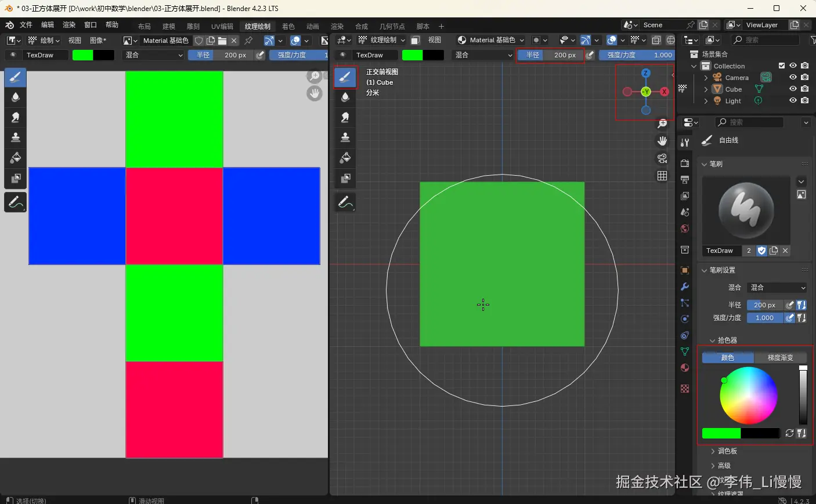Image resolution: width=816 pixels, height=504 pixels.
Task: Click the Annotate tool in 3D viewport
Action: pyautogui.click(x=345, y=202)
